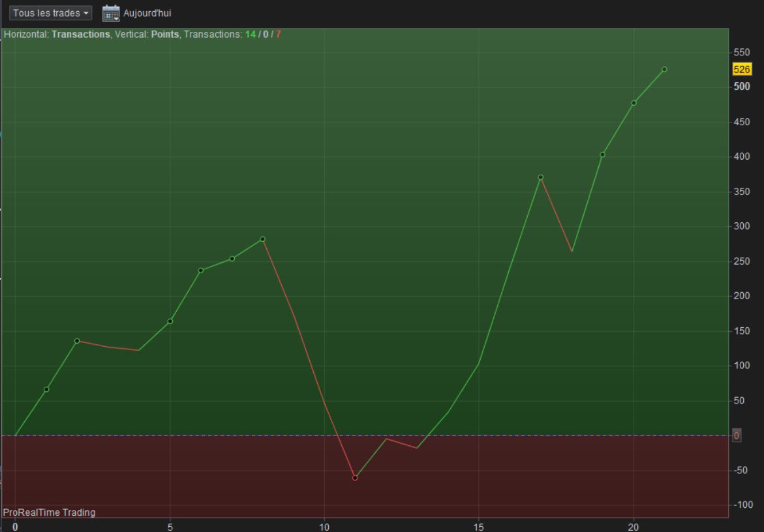
Task: Click the data point at transaction 2
Action: (x=77, y=341)
